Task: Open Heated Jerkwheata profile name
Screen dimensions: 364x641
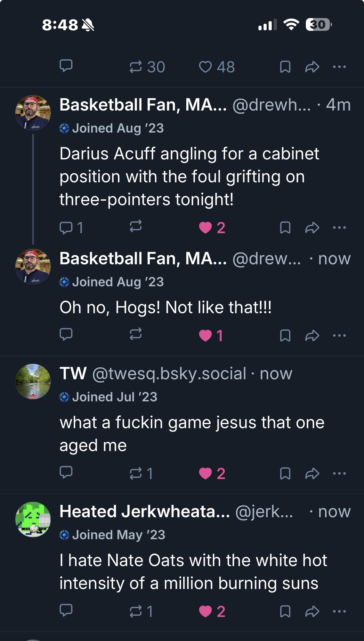Action: tap(144, 512)
